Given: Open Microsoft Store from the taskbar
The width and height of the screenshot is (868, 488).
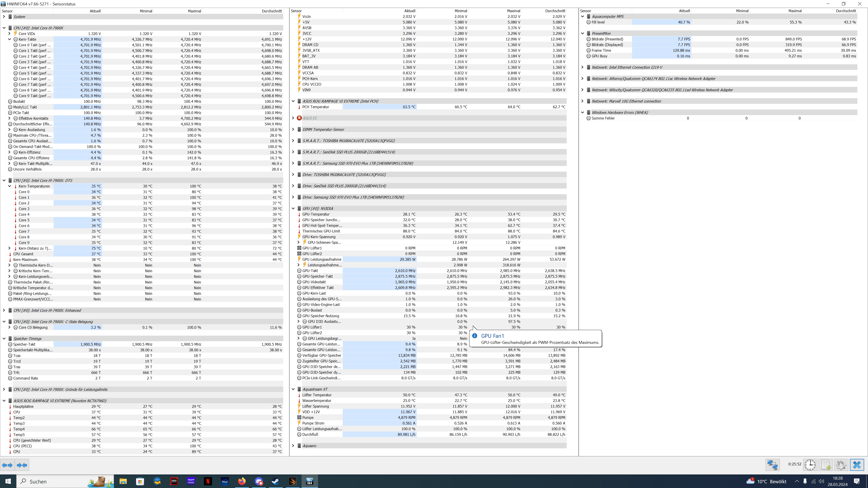Looking at the screenshot, I should click(x=140, y=481).
